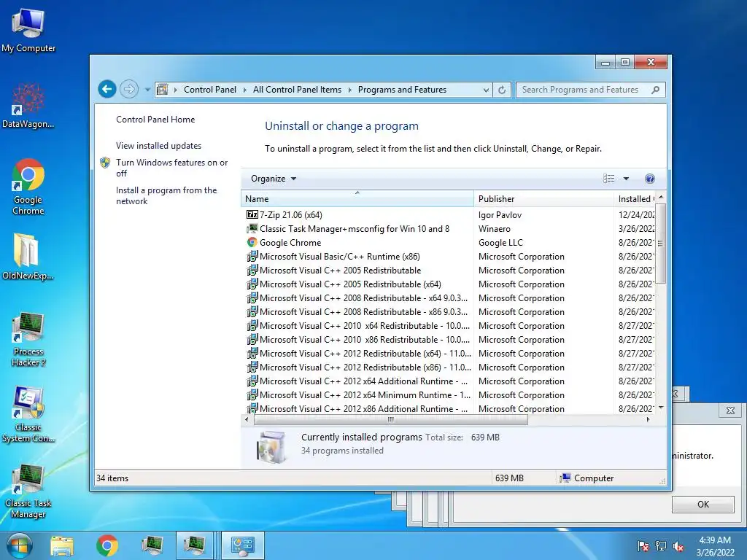The image size is (747, 560).
Task: Click the horizontal scrollbar left arrow
Action: [247, 419]
